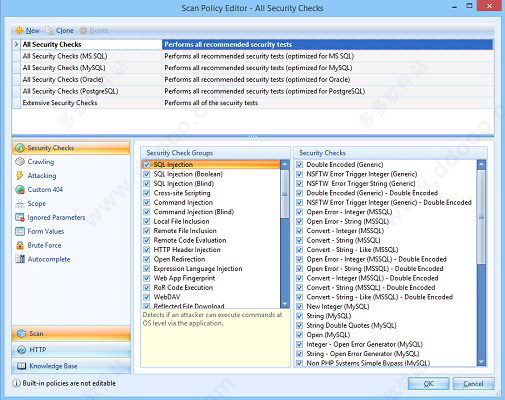Select the Custom 404 globe icon
This screenshot has height=400, width=505.
point(20,190)
